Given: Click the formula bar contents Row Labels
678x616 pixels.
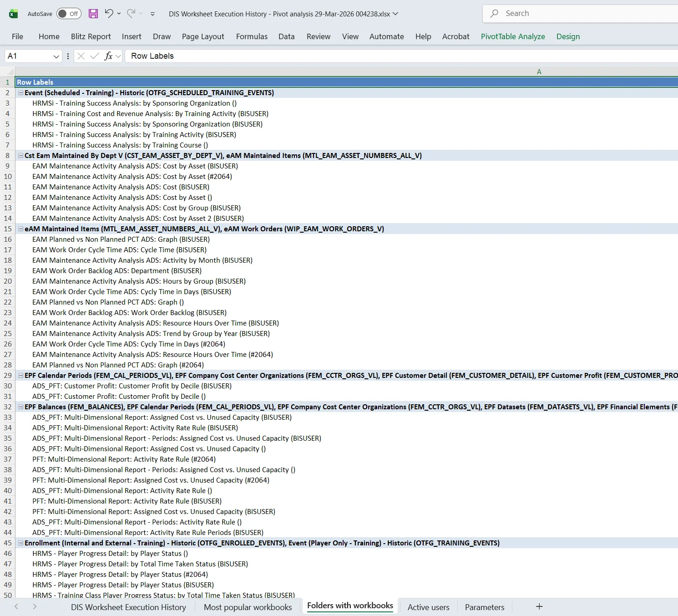Looking at the screenshot, I should [152, 56].
